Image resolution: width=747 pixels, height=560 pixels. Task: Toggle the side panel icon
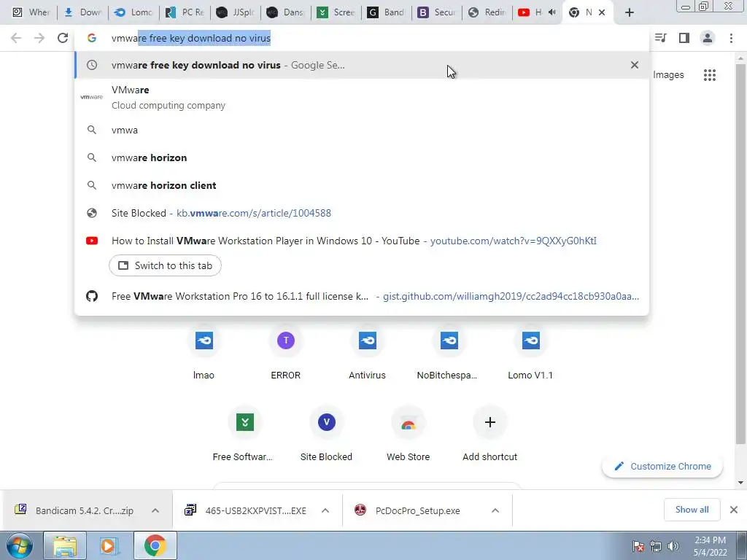[684, 38]
